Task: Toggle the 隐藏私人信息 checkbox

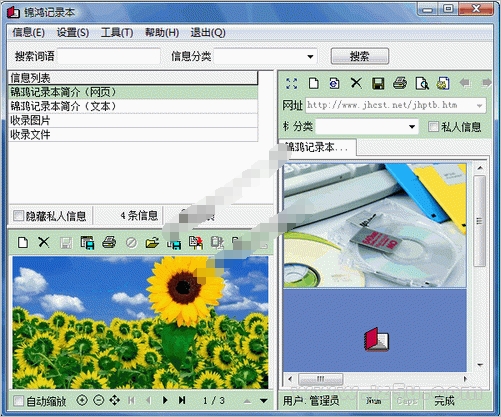Action: point(18,216)
